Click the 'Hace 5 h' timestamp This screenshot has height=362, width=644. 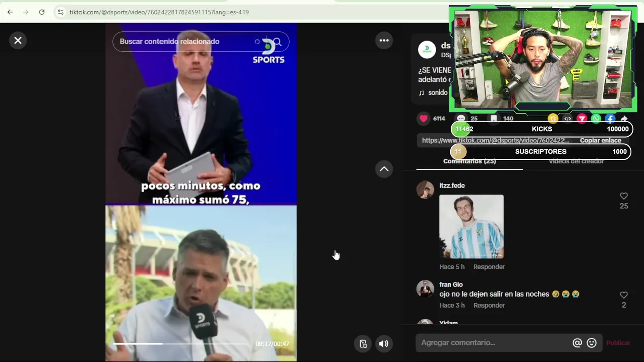click(x=452, y=267)
